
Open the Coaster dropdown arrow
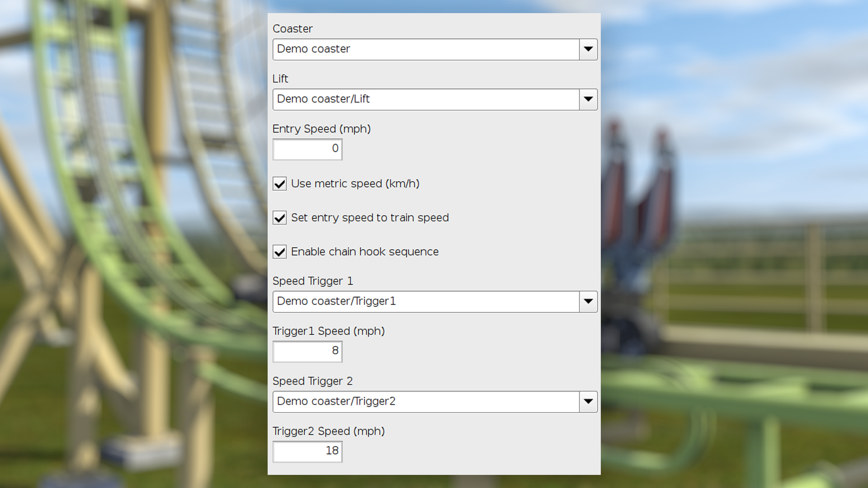(x=588, y=49)
